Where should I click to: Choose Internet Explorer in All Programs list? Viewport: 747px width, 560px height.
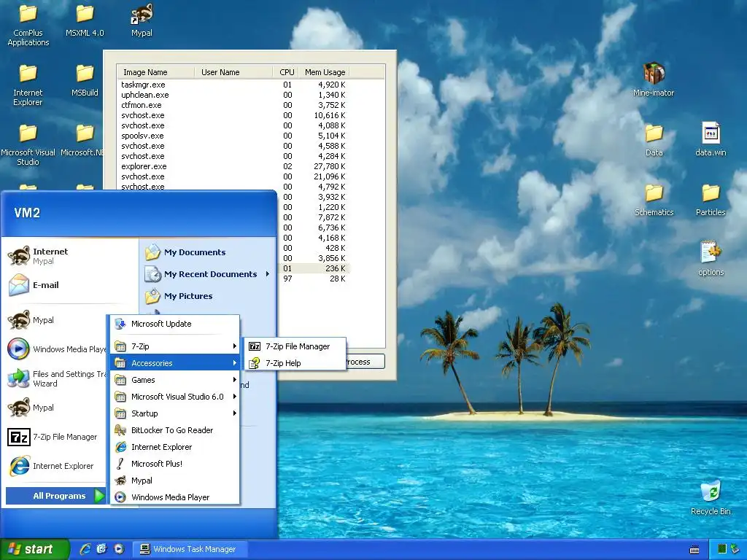click(175, 447)
